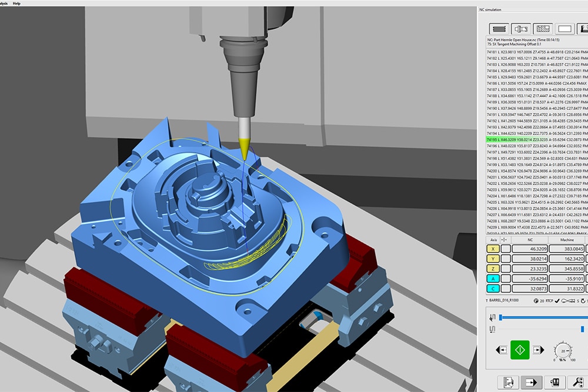Click the A NC value field -35.6294
588x392 pixels.
point(530,279)
